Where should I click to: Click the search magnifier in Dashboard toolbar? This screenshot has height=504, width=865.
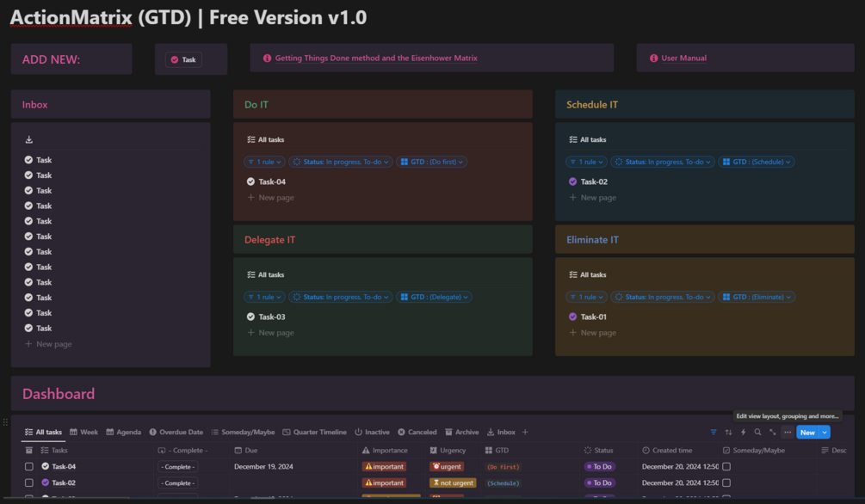[x=758, y=433]
